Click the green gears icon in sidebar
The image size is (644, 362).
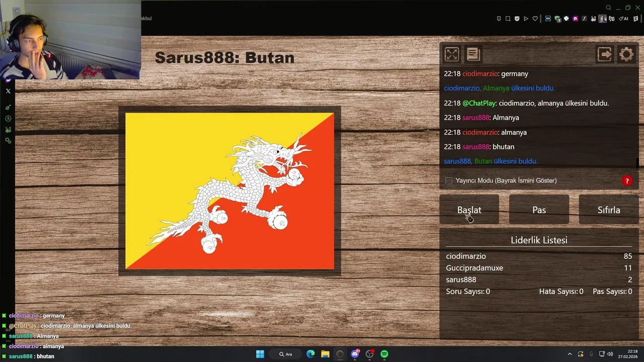point(8,141)
